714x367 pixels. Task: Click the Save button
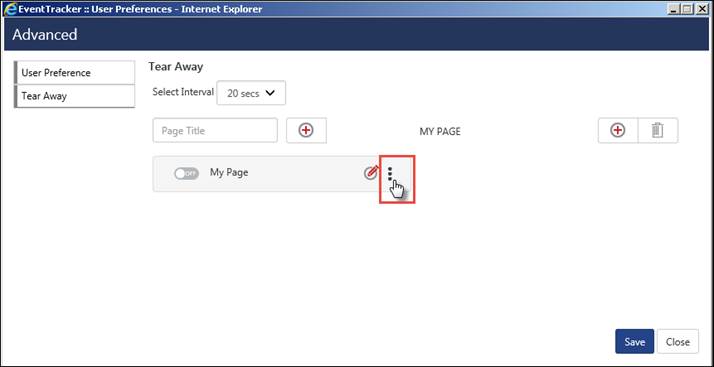634,342
